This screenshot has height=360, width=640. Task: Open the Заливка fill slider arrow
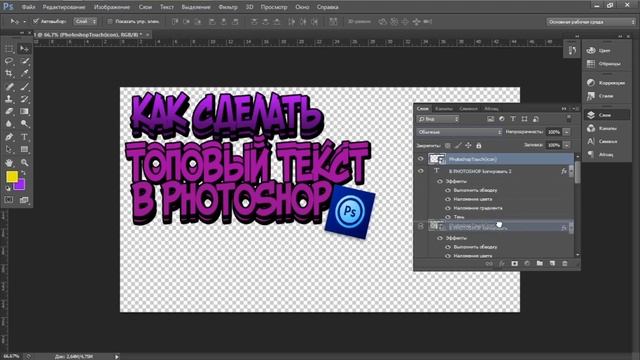click(567, 145)
